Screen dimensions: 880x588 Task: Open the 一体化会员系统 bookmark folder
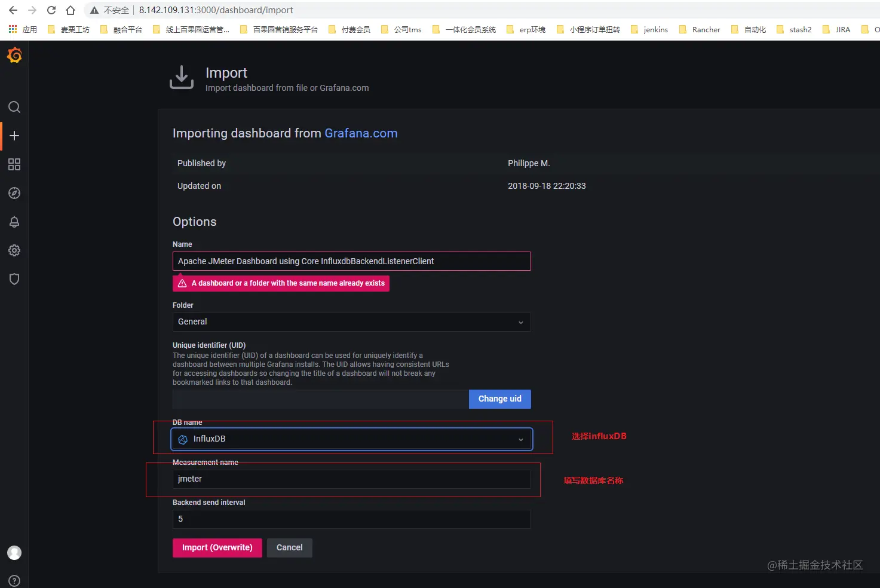(464, 29)
